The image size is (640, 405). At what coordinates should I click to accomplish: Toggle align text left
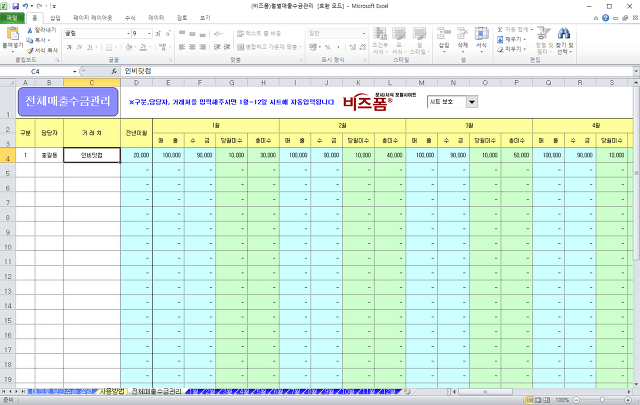pos(182,47)
